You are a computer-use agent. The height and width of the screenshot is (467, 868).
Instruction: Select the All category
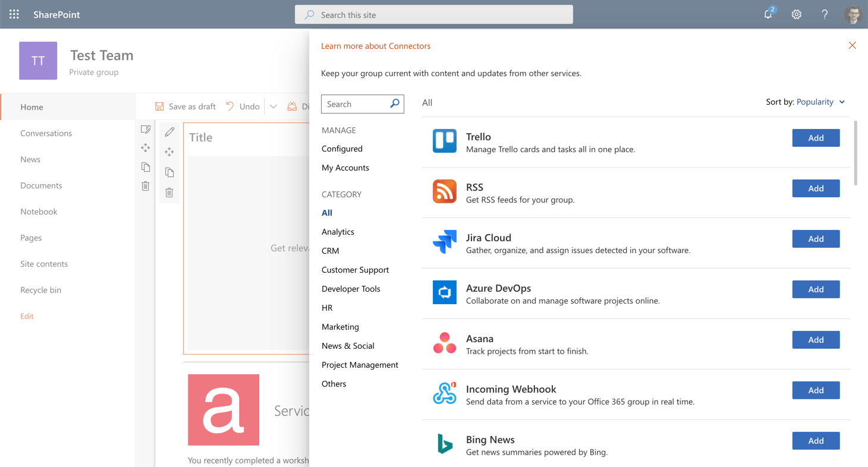(327, 213)
